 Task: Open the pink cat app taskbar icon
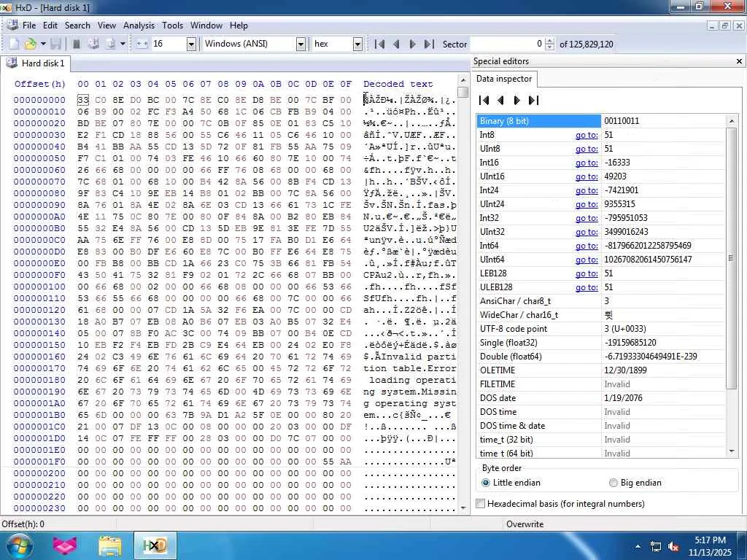(65, 545)
